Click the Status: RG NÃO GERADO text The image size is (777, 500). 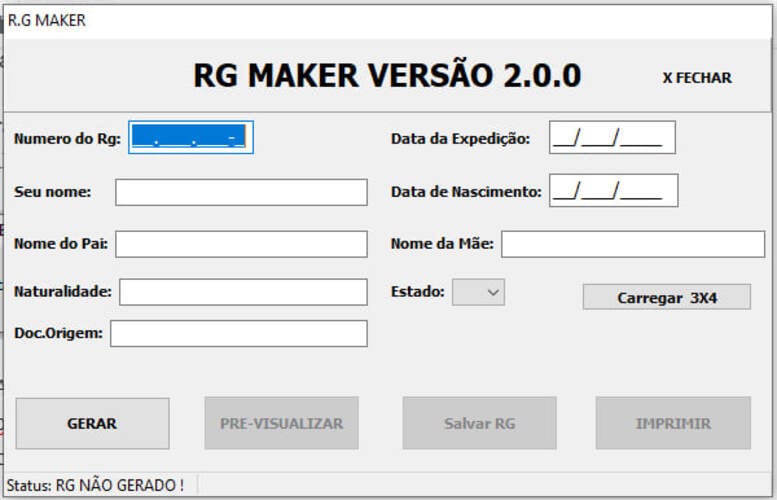(x=95, y=485)
